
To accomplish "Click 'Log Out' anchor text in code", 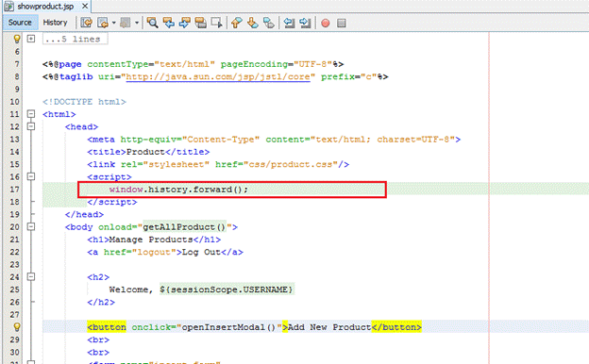I will (201, 252).
